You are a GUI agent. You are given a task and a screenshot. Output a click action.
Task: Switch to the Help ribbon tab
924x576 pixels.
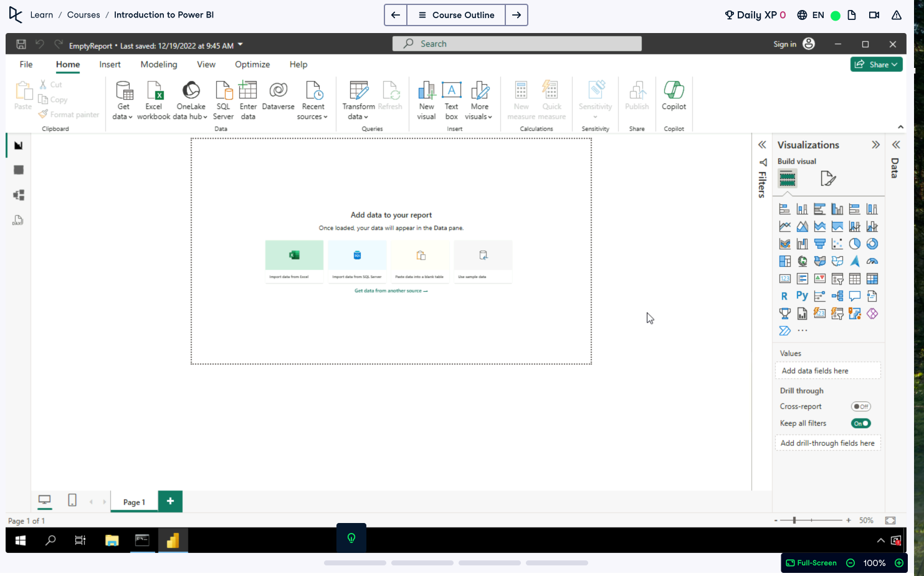click(298, 64)
